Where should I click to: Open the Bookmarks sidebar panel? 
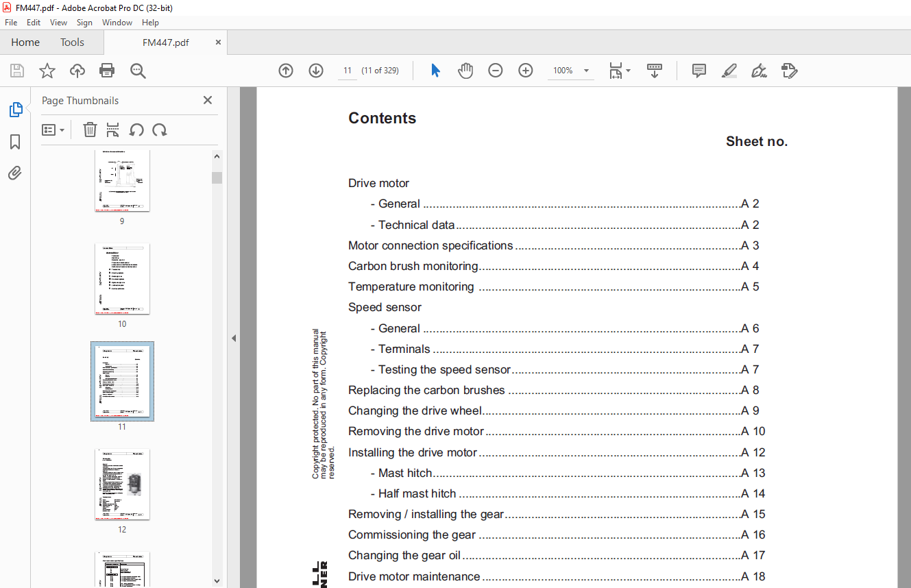click(15, 142)
